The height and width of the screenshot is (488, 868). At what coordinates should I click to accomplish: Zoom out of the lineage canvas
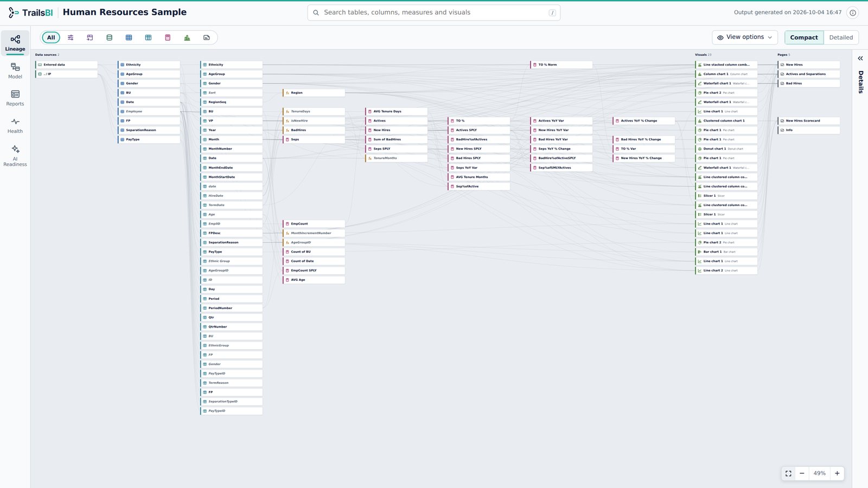(x=802, y=473)
